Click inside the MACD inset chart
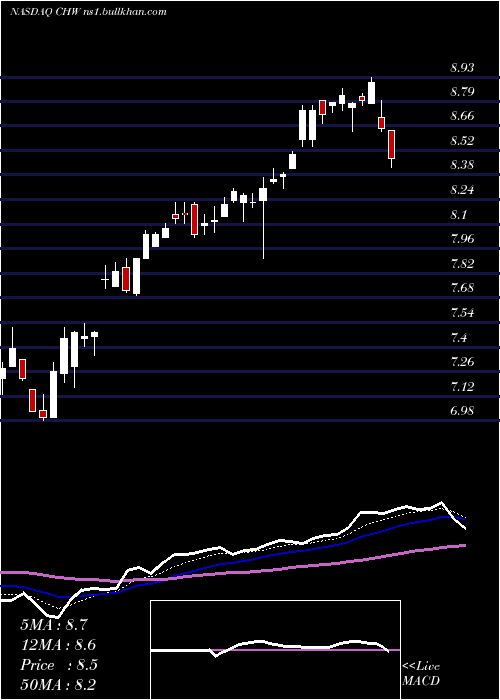The width and height of the screenshot is (500, 700). pos(275,650)
